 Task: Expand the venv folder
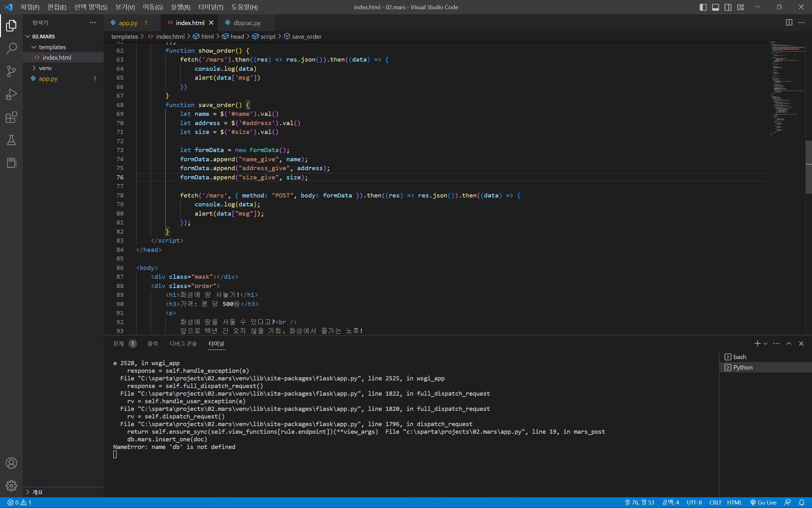(63, 68)
